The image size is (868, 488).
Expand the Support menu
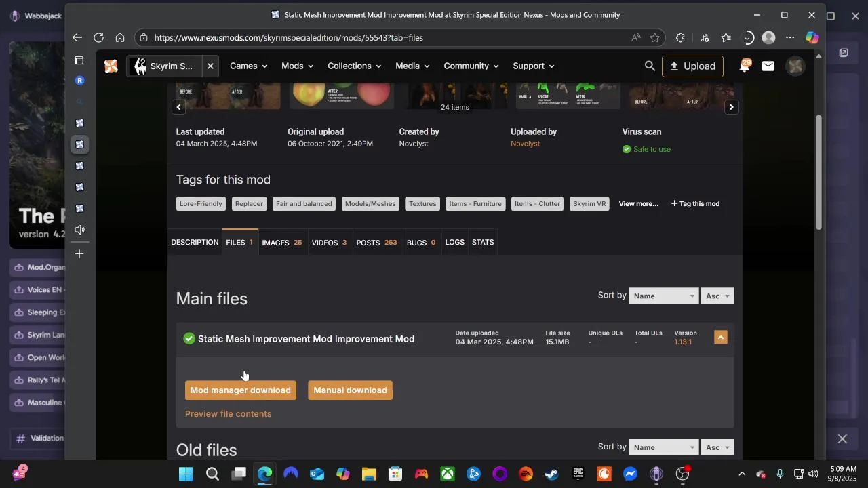534,66
